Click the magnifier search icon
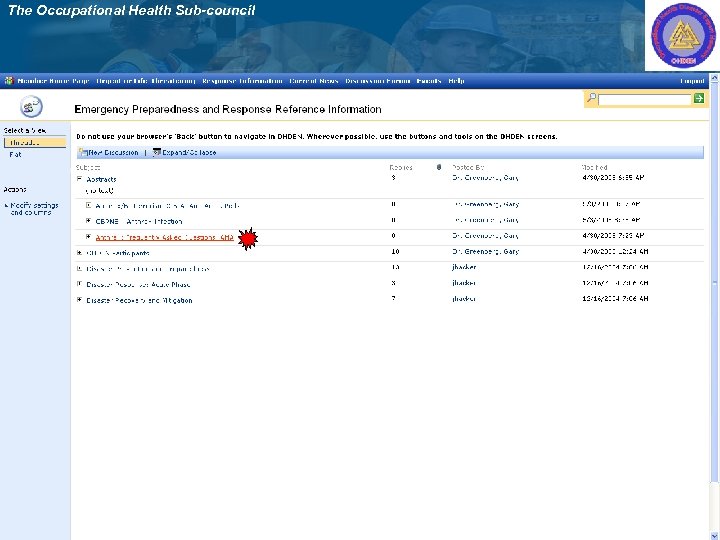This screenshot has width=720, height=540. coord(592,98)
